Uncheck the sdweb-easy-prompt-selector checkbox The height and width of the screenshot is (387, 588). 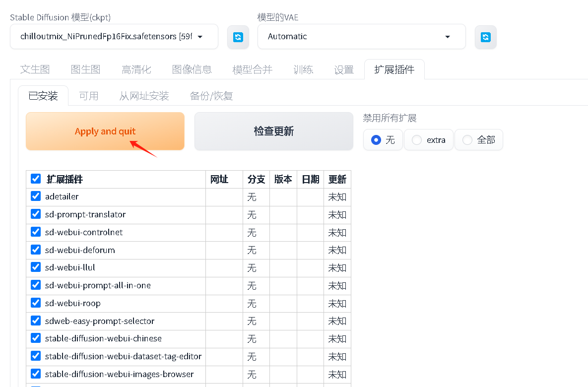36,321
